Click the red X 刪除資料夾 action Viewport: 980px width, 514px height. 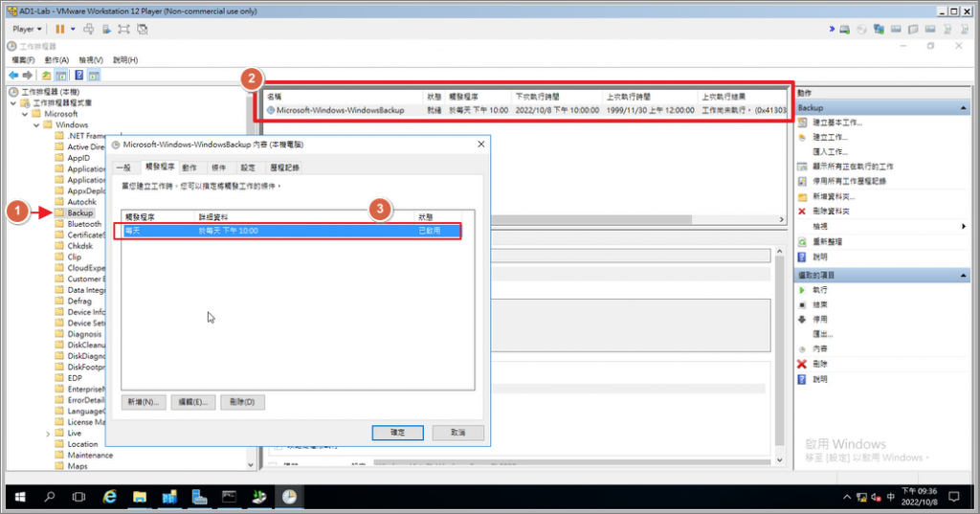click(802, 212)
